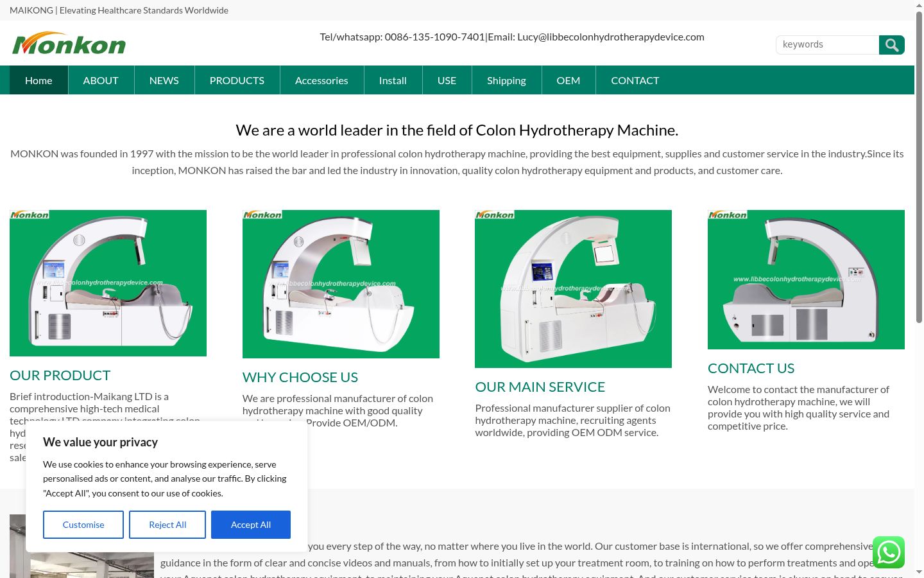Open the Accessories navigation item
The height and width of the screenshot is (578, 924).
(321, 80)
